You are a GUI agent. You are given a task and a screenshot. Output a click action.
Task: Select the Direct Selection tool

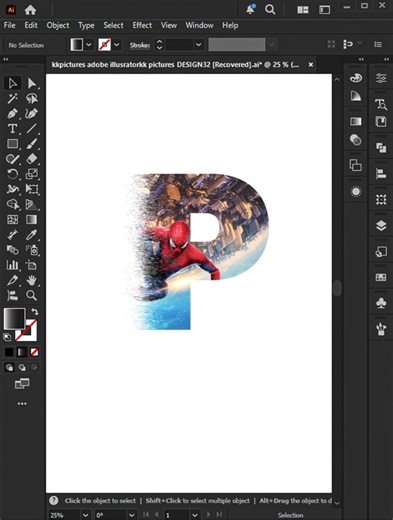(32, 83)
